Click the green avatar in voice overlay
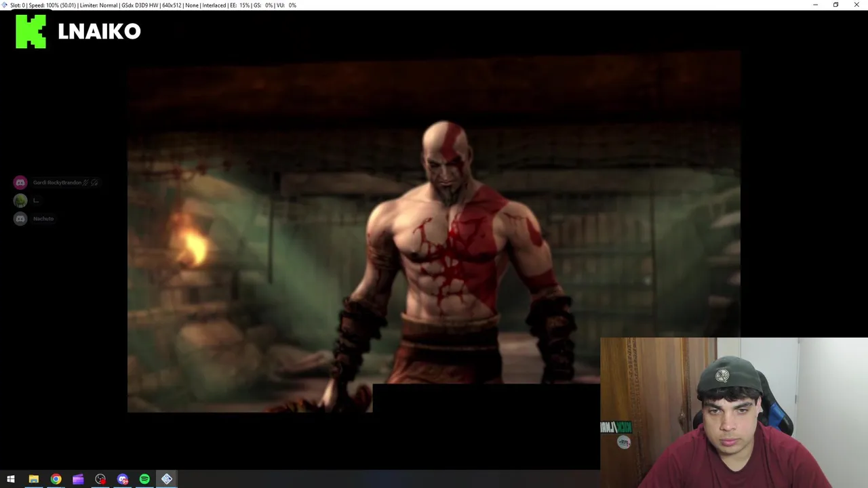Image resolution: width=868 pixels, height=488 pixels. 20,201
